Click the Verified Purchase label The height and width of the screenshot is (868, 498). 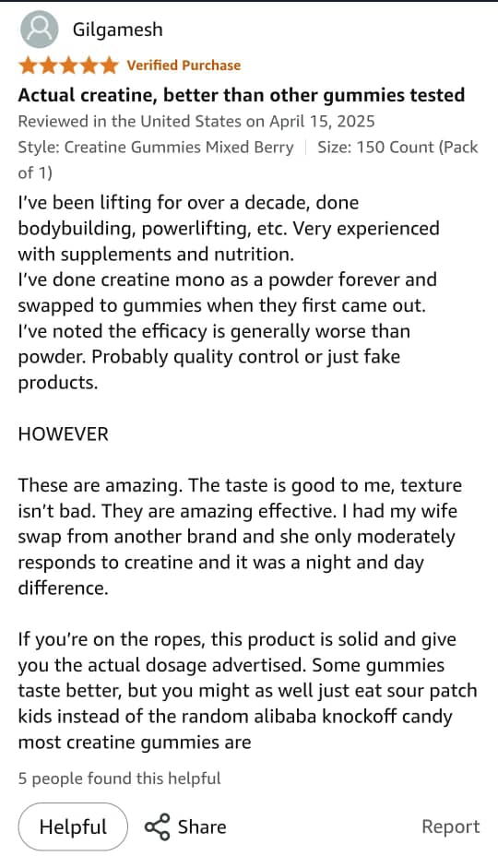[x=184, y=65]
